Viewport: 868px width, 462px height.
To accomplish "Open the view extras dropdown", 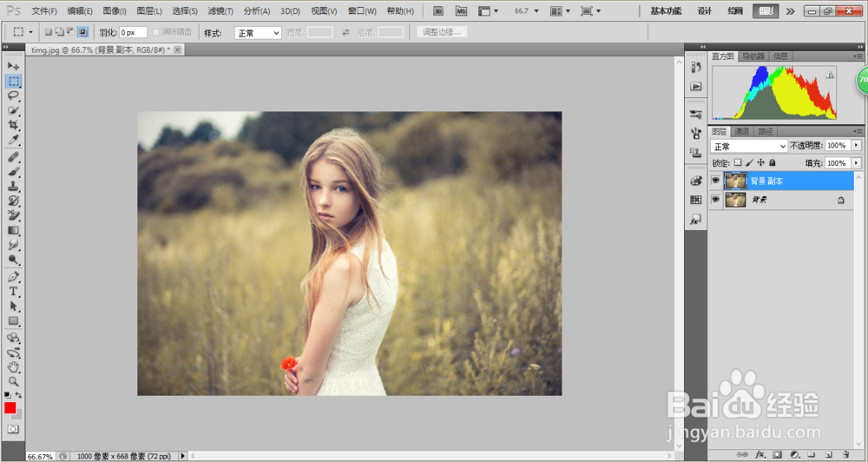I will [x=488, y=11].
